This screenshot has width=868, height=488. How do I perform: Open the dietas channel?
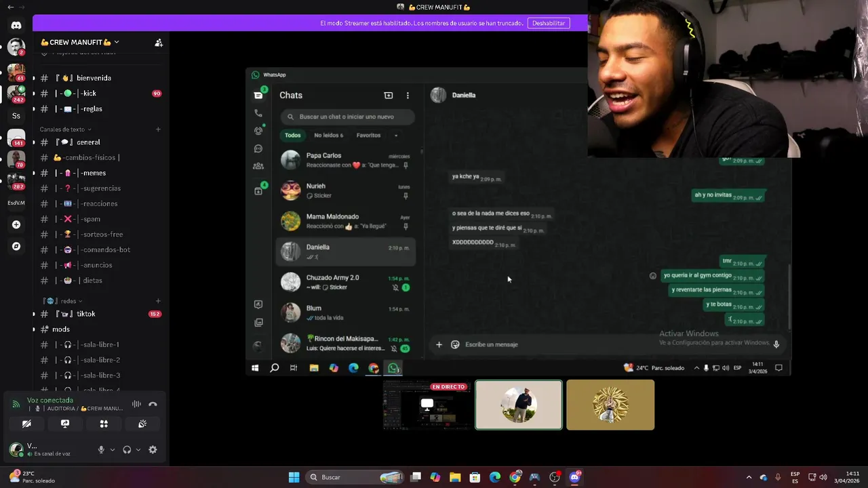pos(100,281)
